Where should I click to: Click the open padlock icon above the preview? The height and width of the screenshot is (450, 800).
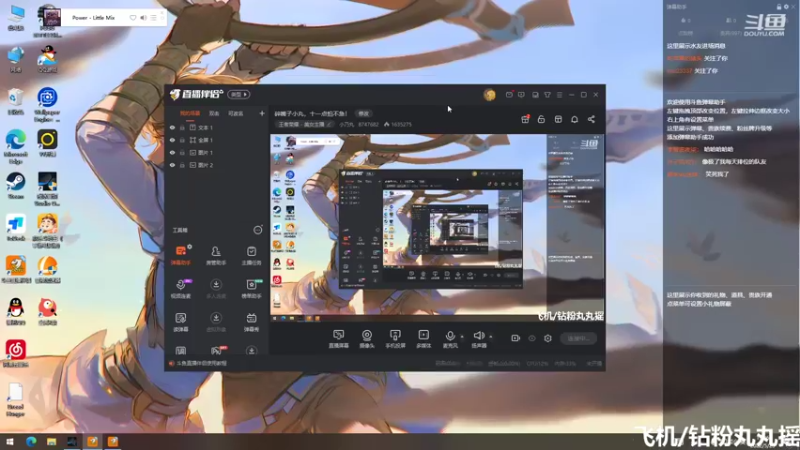541,119
